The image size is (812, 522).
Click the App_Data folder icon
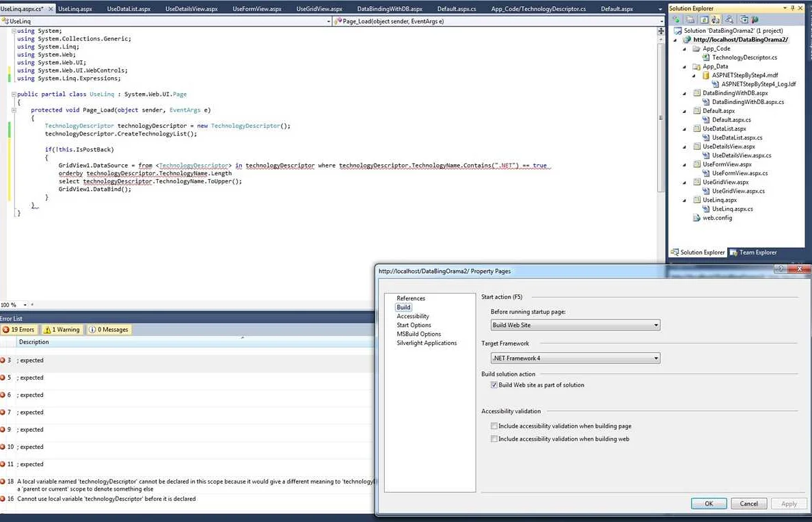(x=696, y=66)
